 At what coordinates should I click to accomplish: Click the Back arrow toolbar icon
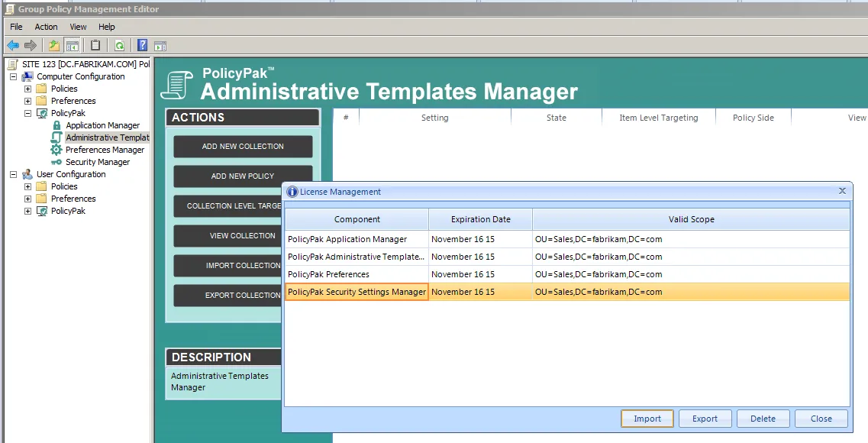click(13, 46)
